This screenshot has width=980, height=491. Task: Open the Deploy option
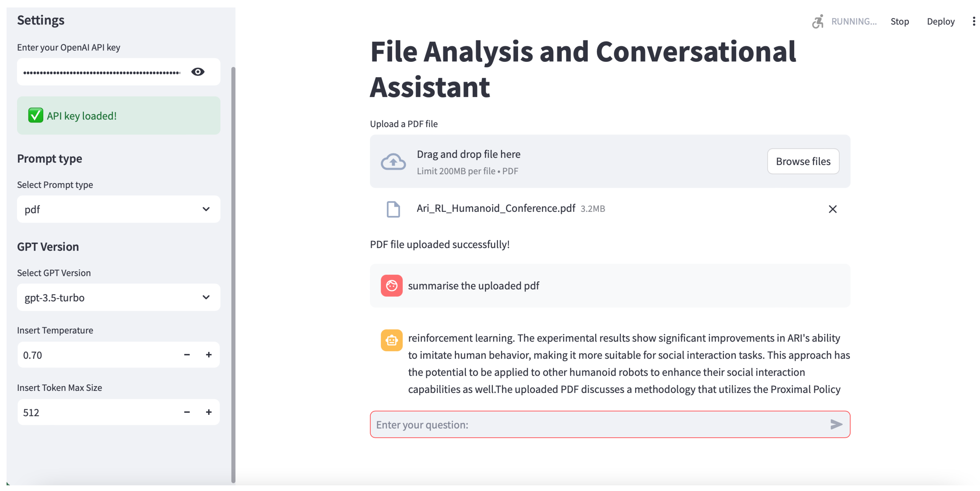pos(940,21)
